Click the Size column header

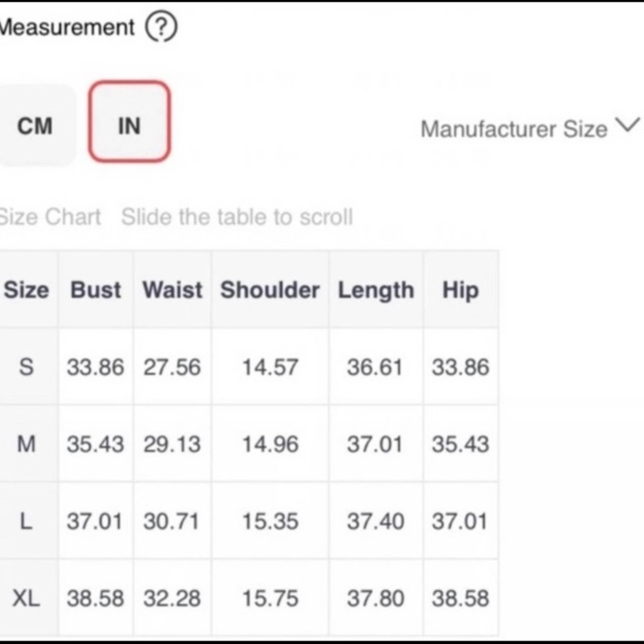click(26, 290)
